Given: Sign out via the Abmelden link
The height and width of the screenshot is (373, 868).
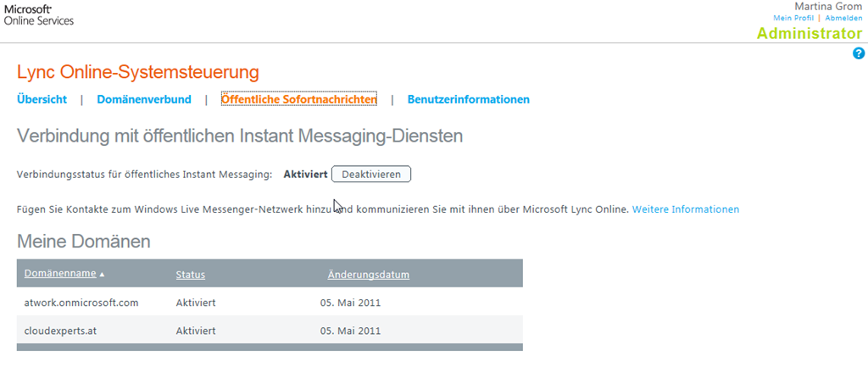Looking at the screenshot, I should click(843, 18).
